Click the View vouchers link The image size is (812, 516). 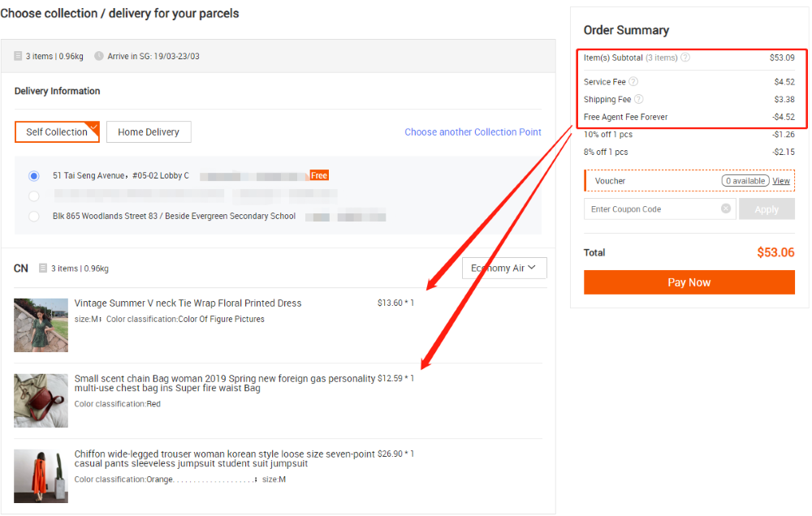[781, 181]
